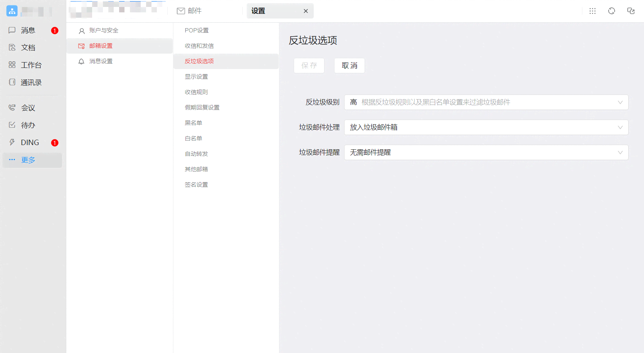Viewport: 644px width, 353px height.
Task: Click the organization logo icon at top left
Action: pos(12,11)
